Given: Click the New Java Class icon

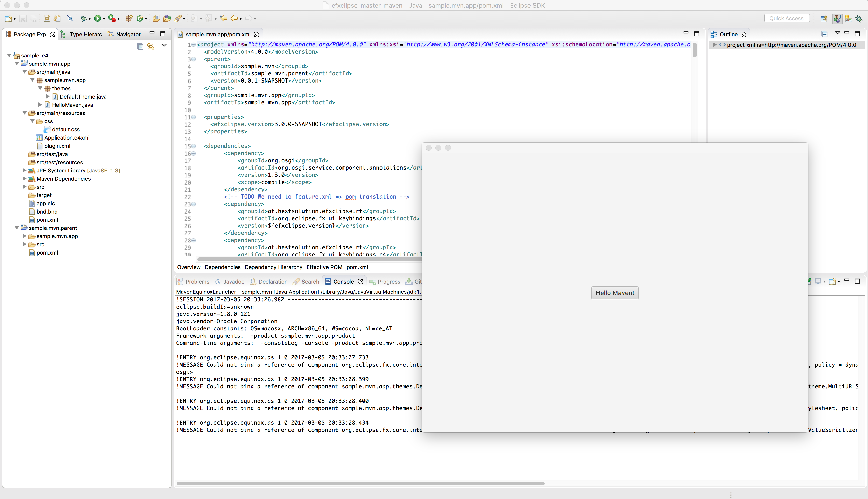Looking at the screenshot, I should pyautogui.click(x=139, y=19).
